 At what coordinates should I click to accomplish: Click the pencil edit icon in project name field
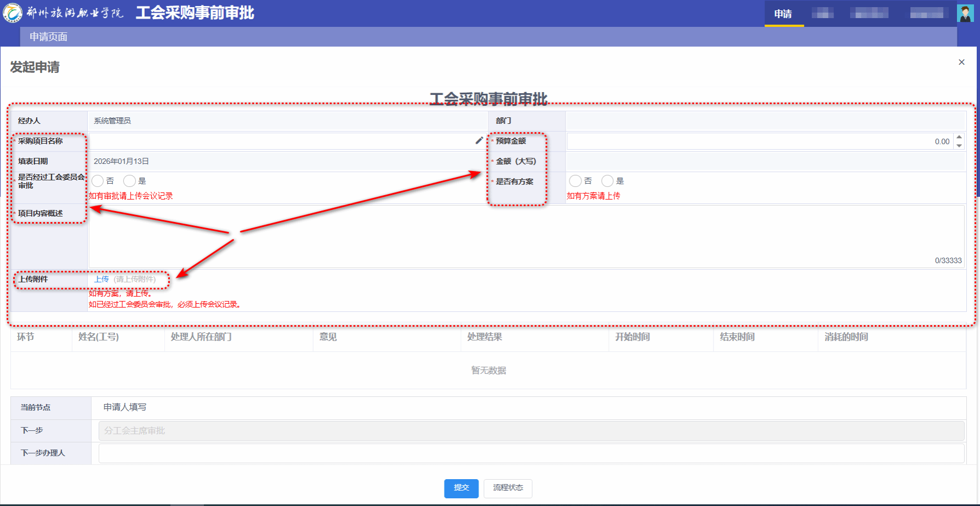(479, 141)
